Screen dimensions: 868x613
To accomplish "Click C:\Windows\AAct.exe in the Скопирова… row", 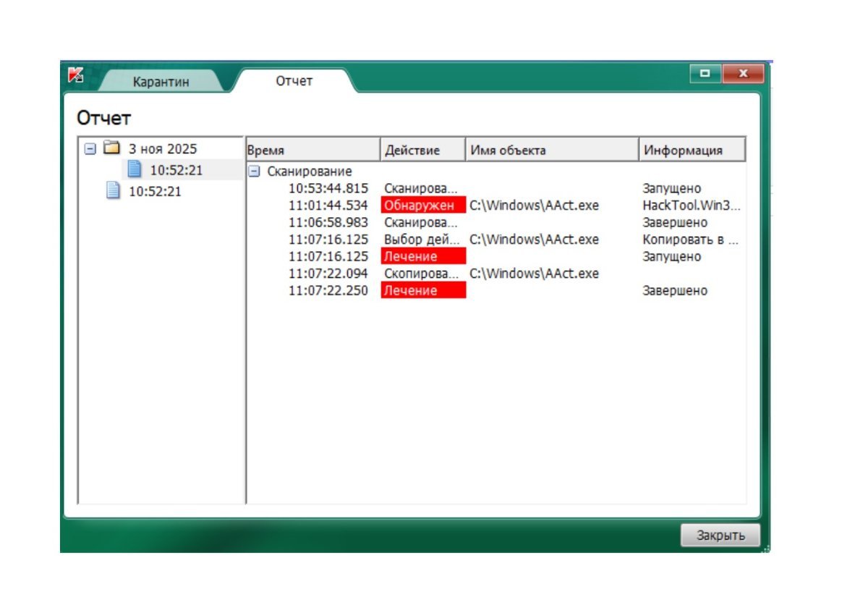I will 535,274.
